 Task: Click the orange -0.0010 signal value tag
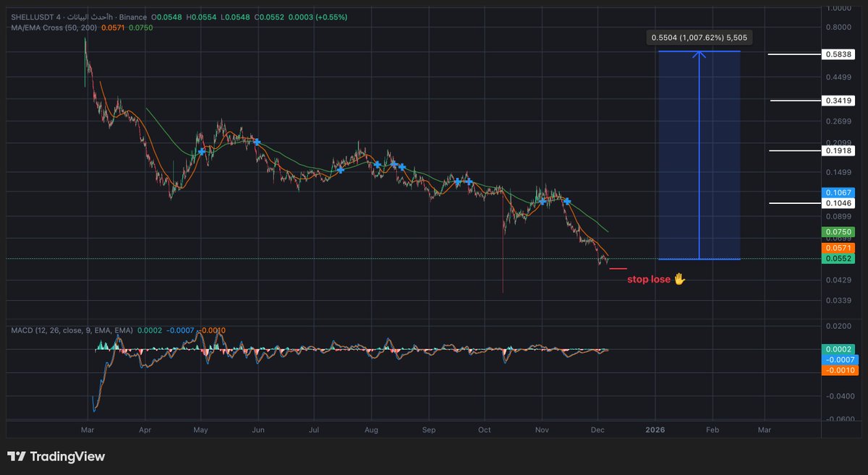pyautogui.click(x=841, y=370)
